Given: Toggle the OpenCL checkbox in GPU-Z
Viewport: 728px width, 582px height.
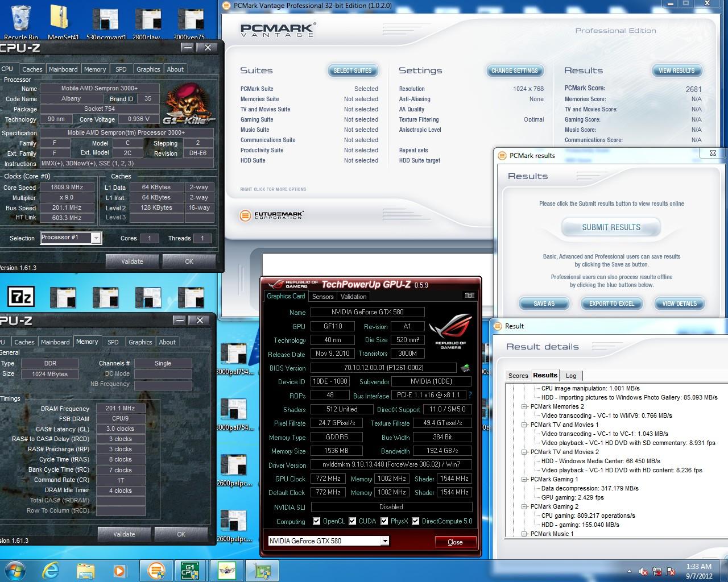Looking at the screenshot, I should [317, 521].
